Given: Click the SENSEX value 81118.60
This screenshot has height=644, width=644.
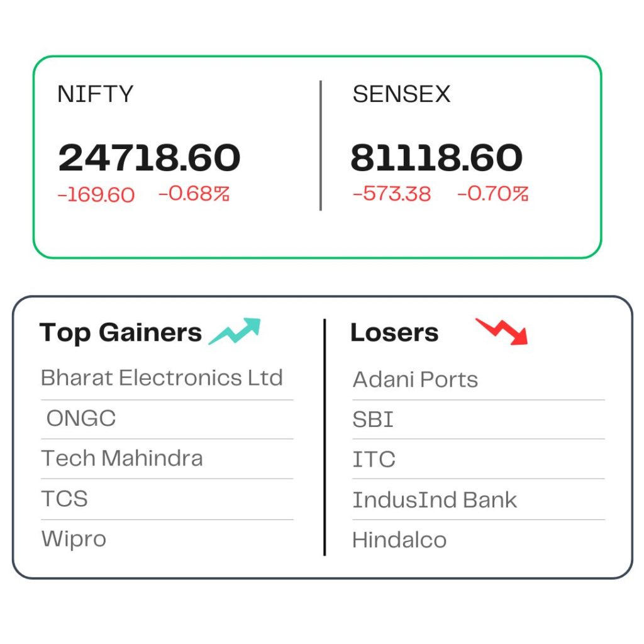Looking at the screenshot, I should 436,158.
